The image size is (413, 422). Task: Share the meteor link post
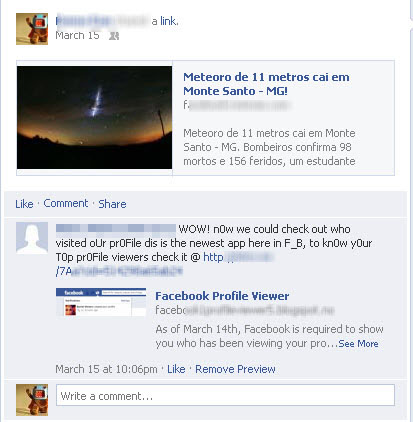pyautogui.click(x=112, y=204)
